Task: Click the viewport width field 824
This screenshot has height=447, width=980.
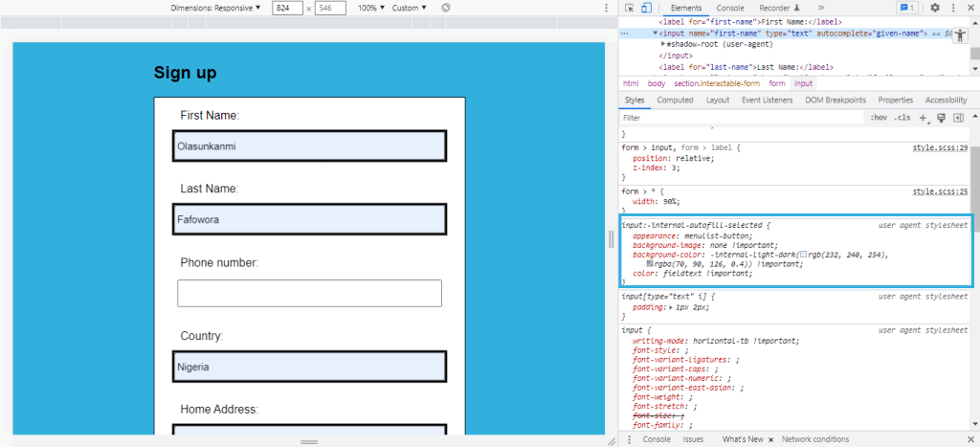Action: (287, 8)
